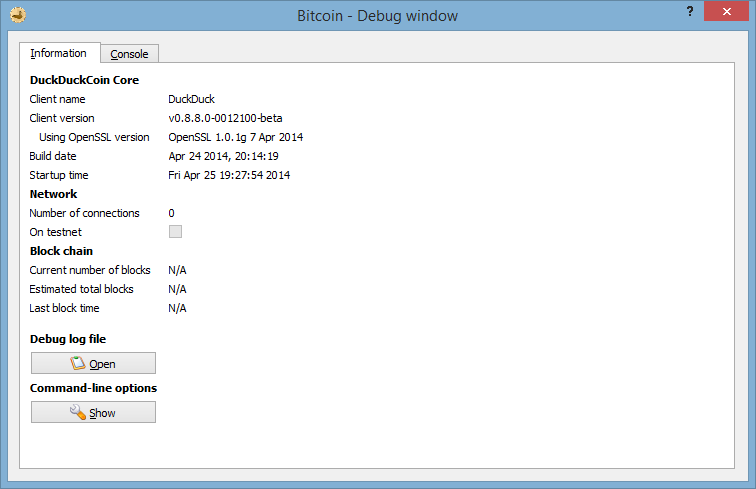The image size is (756, 489).
Task: Click the Client name label
Action: [57, 99]
